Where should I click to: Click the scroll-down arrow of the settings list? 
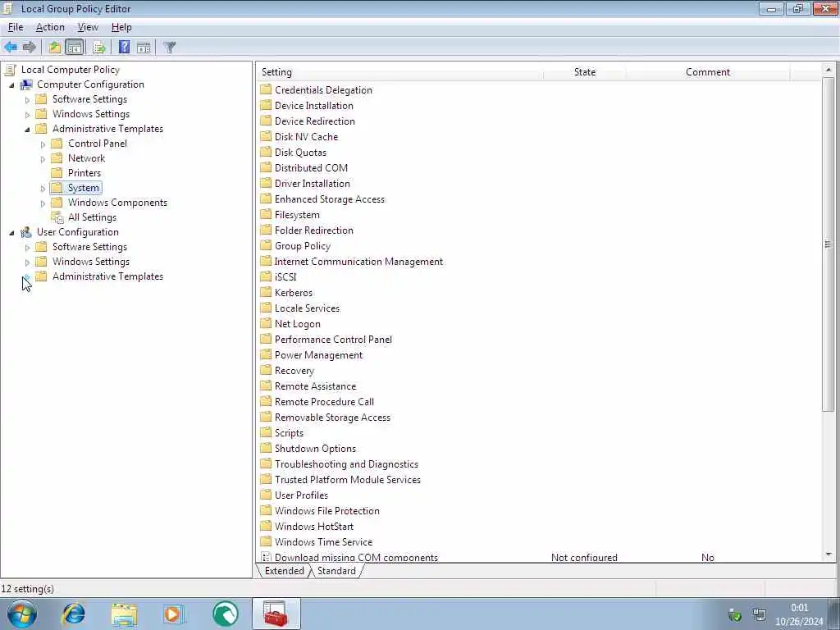(829, 555)
